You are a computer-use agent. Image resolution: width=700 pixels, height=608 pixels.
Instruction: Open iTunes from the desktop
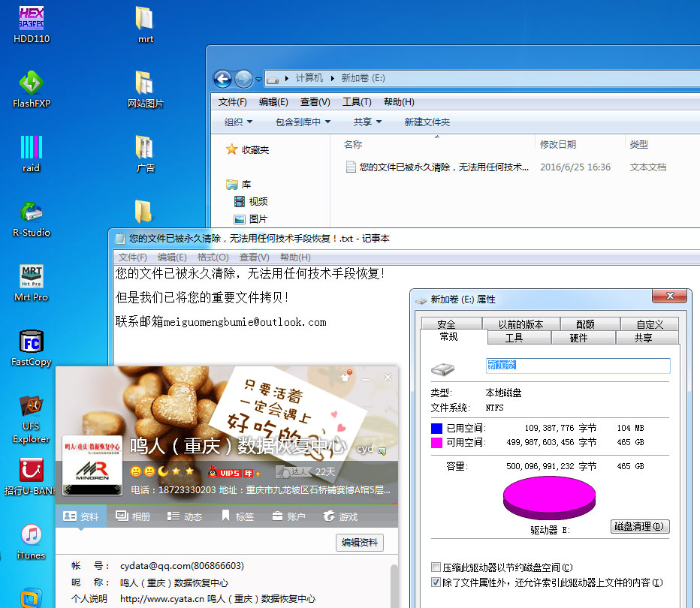[x=32, y=536]
